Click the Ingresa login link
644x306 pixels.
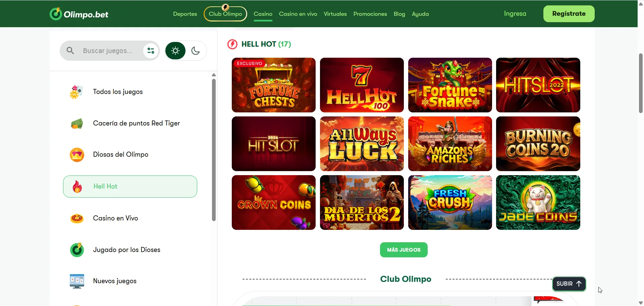(515, 13)
